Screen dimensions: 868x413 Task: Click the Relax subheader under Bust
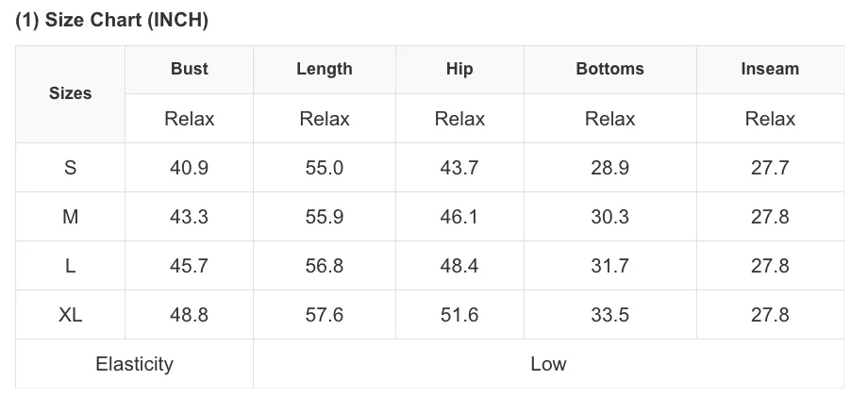coord(190,119)
